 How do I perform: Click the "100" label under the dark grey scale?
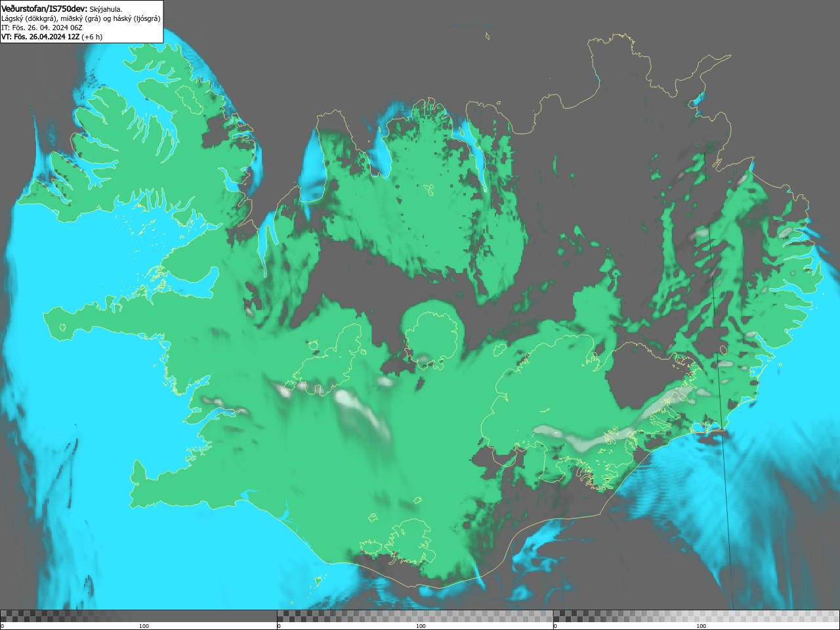[x=144, y=626]
